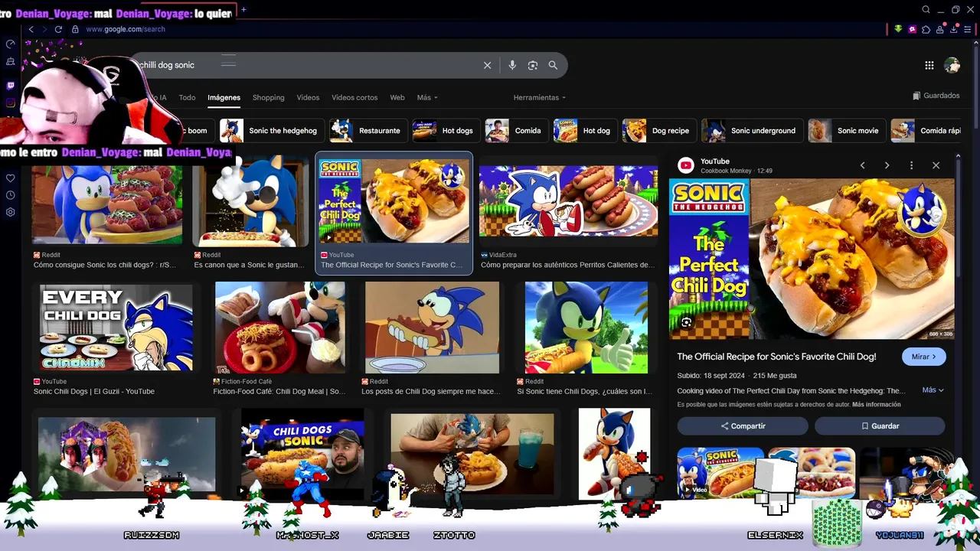
Task: Click the green download arrow extension
Action: (898, 29)
